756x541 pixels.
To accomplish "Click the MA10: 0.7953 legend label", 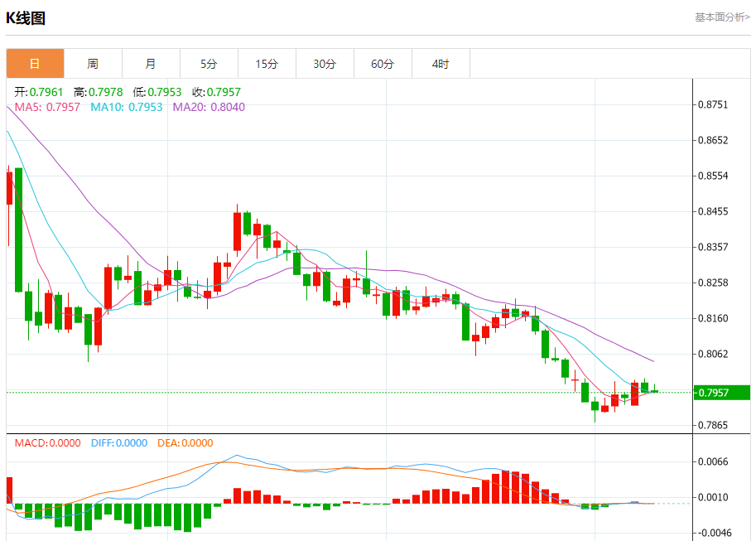I will [127, 107].
